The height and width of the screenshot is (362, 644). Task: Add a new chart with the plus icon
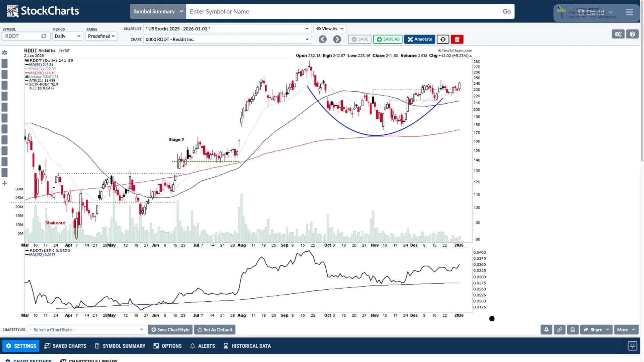coord(4,183)
